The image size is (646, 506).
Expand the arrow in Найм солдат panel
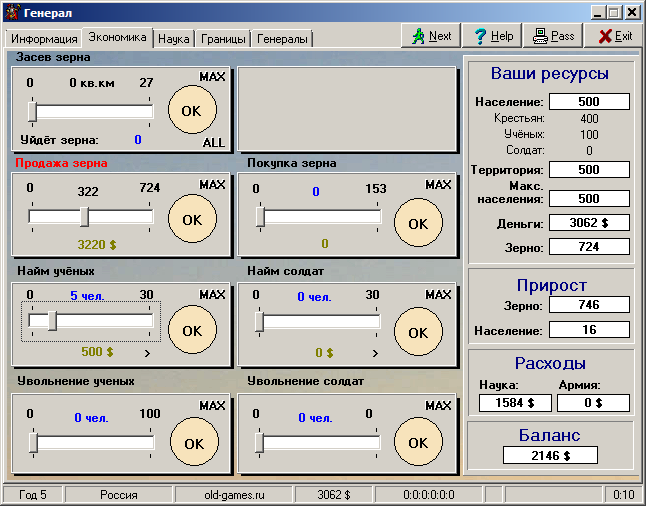coord(374,353)
